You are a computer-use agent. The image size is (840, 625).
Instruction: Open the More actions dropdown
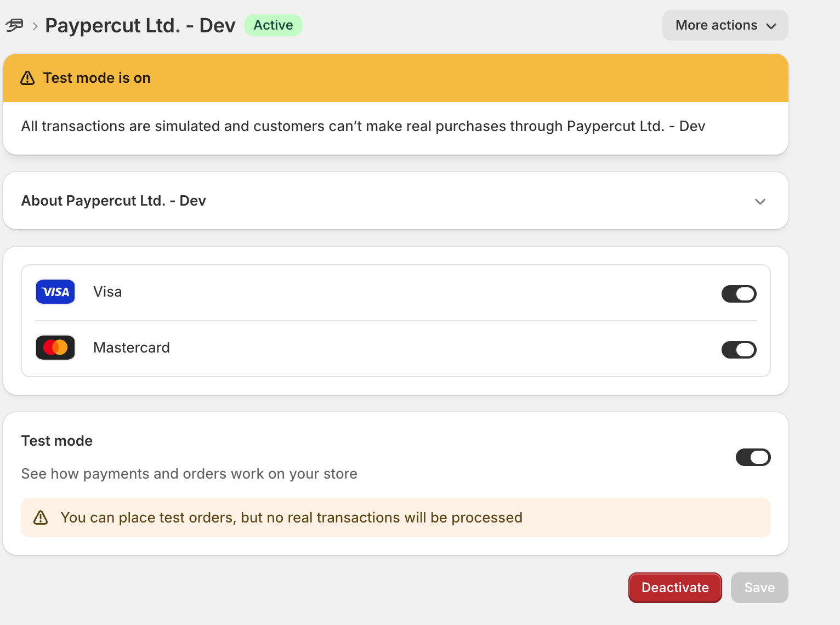click(x=725, y=25)
